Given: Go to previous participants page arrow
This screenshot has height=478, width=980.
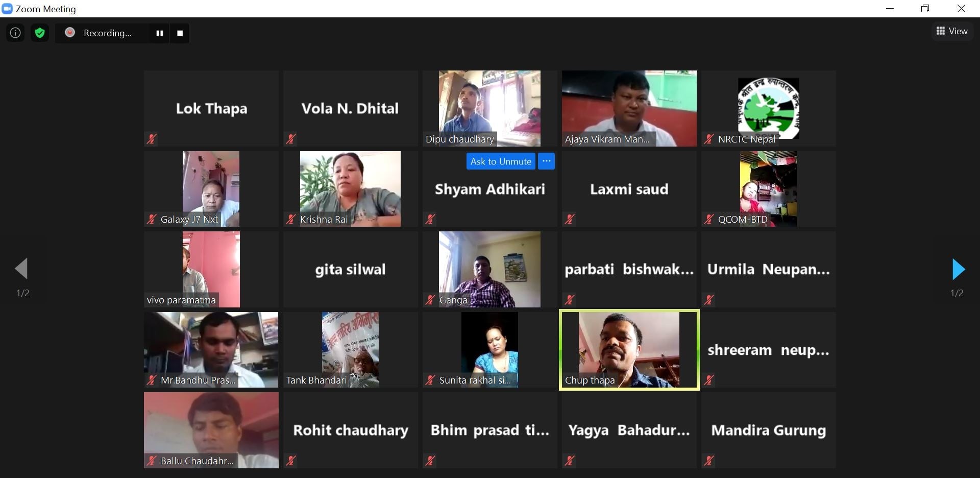Looking at the screenshot, I should [21, 269].
